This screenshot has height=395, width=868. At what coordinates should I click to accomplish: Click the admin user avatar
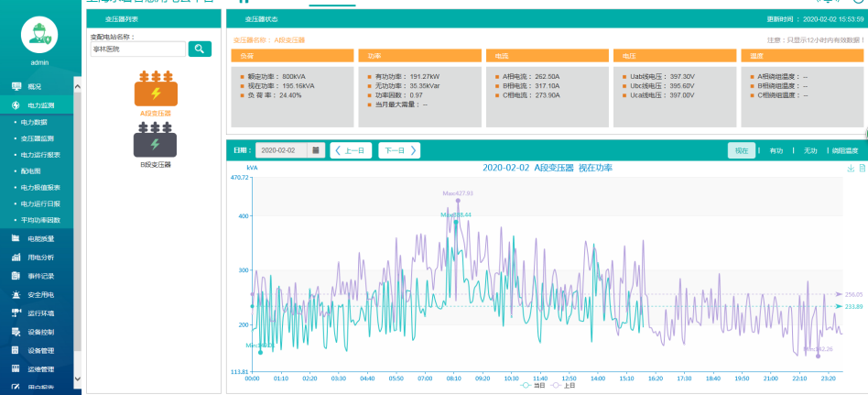coord(39,35)
